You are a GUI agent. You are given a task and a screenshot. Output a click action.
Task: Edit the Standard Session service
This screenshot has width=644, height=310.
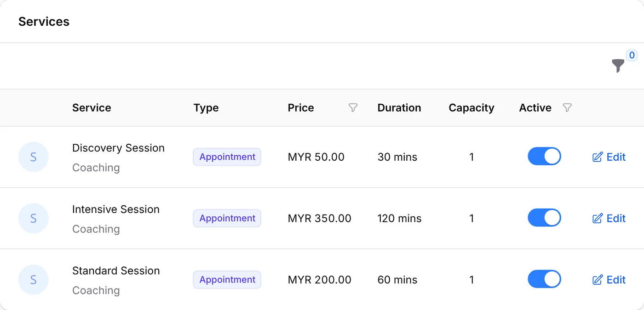tap(609, 280)
